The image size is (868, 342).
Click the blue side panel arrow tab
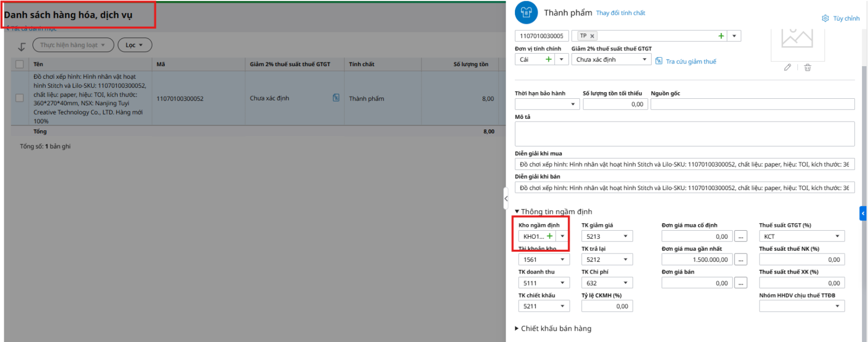coord(863,213)
